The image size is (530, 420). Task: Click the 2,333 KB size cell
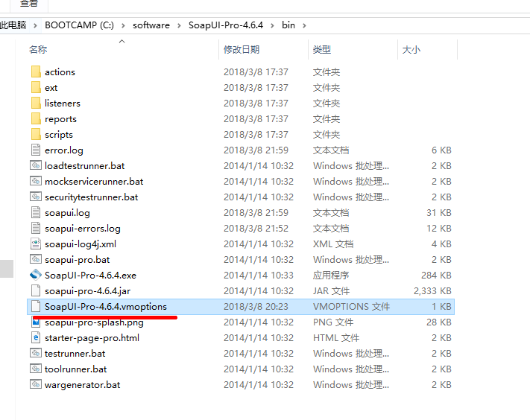click(432, 291)
